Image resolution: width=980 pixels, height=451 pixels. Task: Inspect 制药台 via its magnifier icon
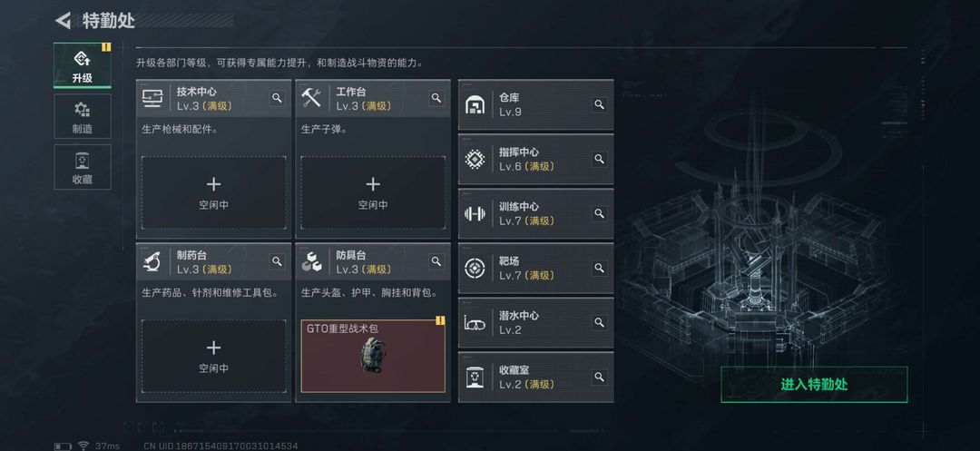click(277, 261)
